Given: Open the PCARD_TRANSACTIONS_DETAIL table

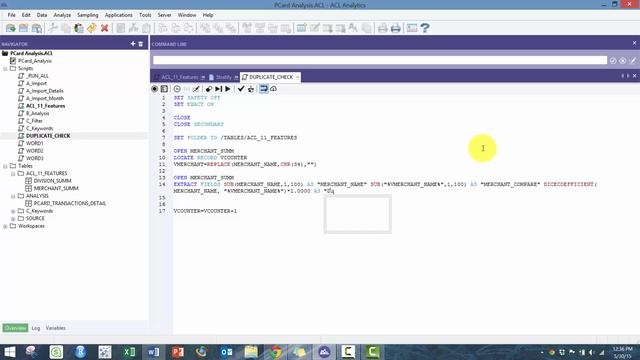Looking at the screenshot, I should tap(70, 203).
